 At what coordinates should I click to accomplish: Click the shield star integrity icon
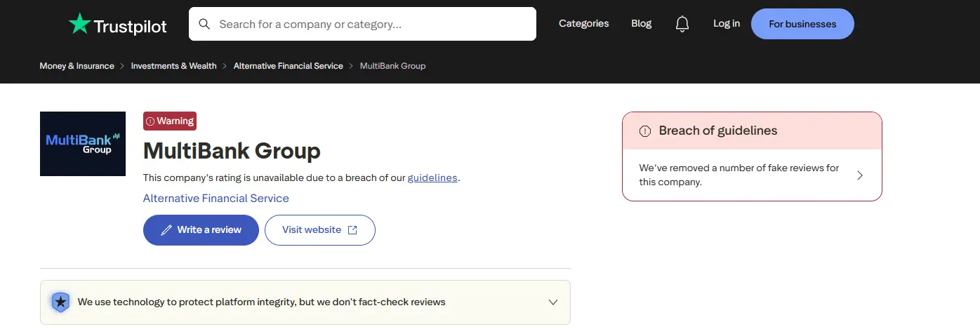point(61,302)
